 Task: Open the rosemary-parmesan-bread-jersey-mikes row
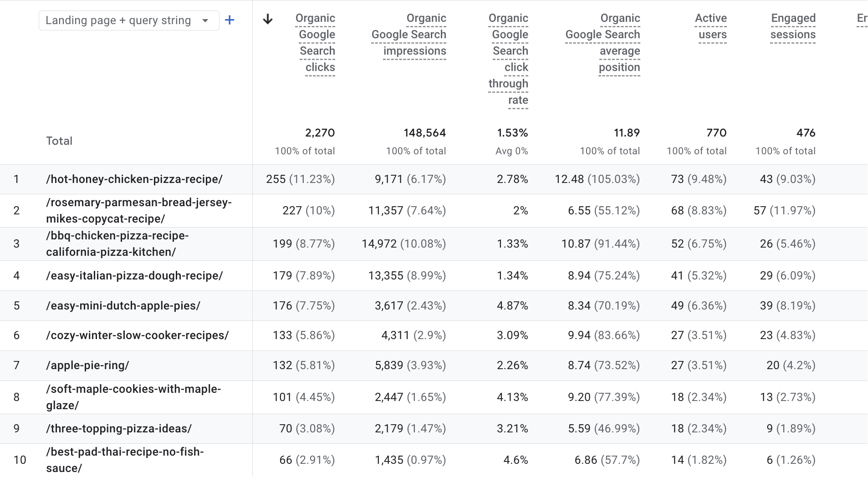pos(139,210)
